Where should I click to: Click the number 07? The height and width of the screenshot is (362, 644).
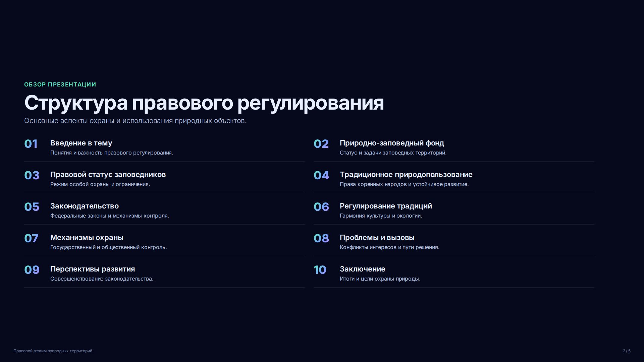[31, 238]
